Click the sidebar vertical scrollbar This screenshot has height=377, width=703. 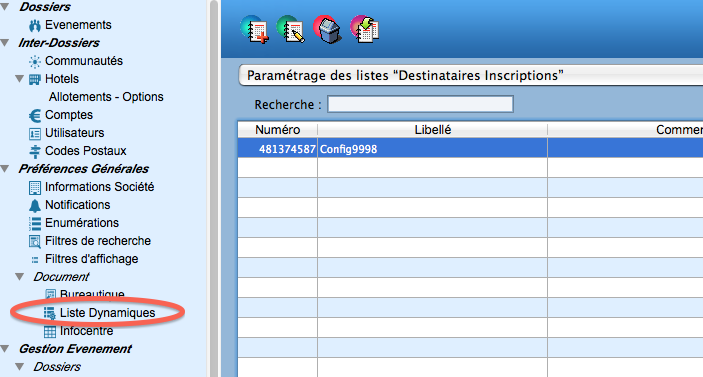pyautogui.click(x=214, y=188)
